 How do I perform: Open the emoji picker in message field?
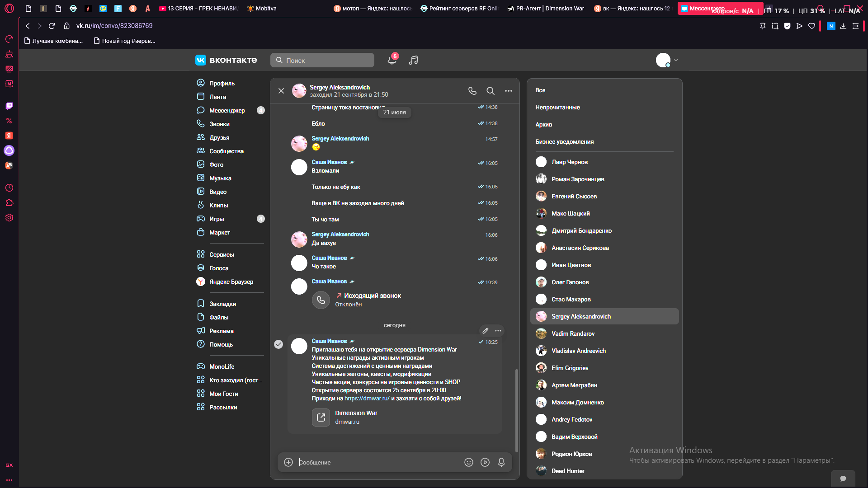[x=469, y=462]
